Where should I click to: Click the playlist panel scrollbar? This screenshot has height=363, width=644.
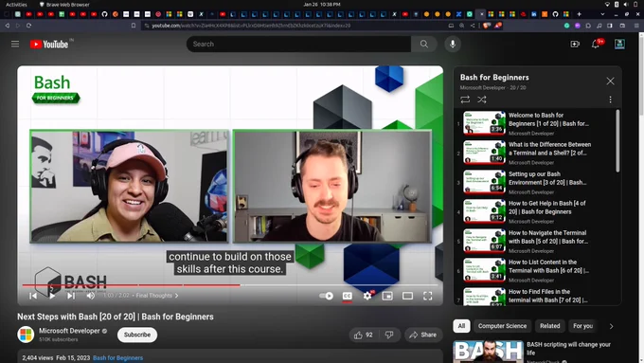[x=617, y=140]
